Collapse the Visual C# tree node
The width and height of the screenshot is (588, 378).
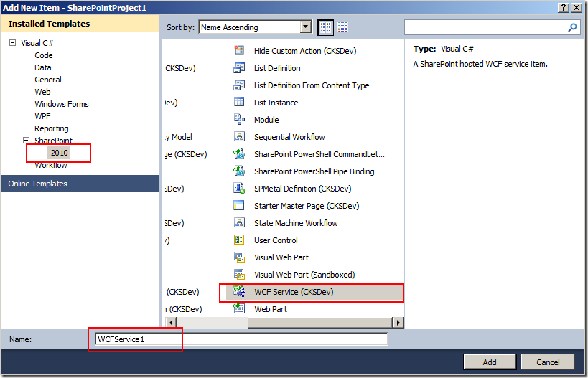pos(12,43)
